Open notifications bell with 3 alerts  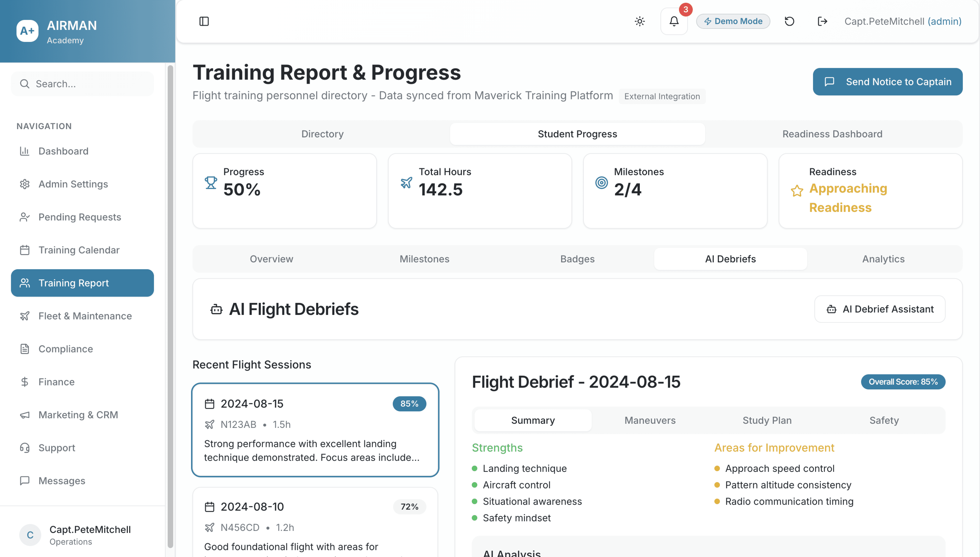click(674, 21)
